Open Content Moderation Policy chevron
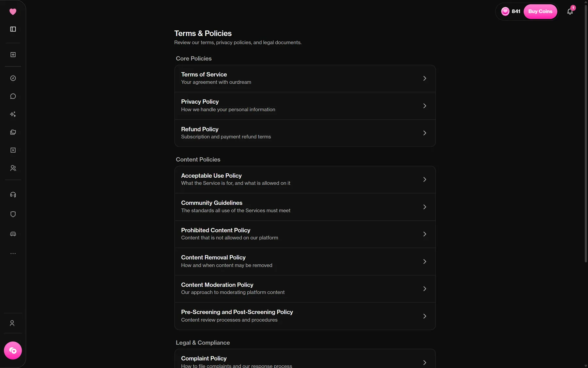This screenshot has width=588, height=368. [425, 289]
